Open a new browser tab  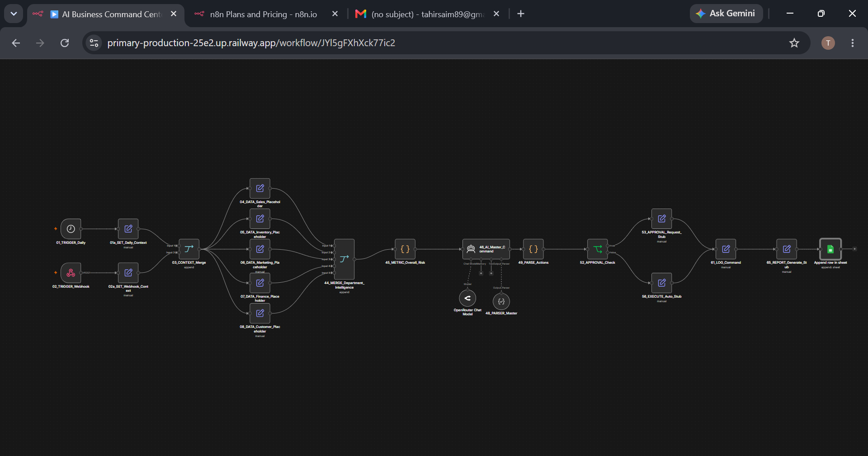521,14
